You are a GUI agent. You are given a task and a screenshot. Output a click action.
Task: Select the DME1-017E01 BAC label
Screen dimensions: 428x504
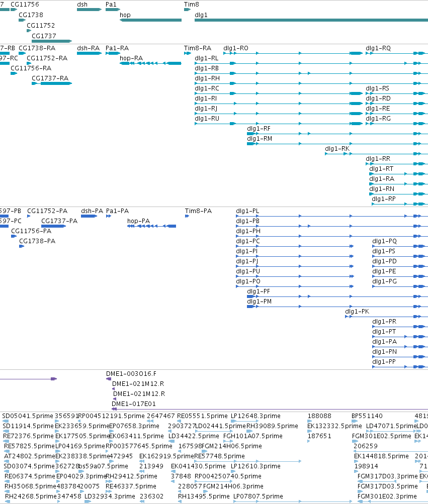pos(134,404)
